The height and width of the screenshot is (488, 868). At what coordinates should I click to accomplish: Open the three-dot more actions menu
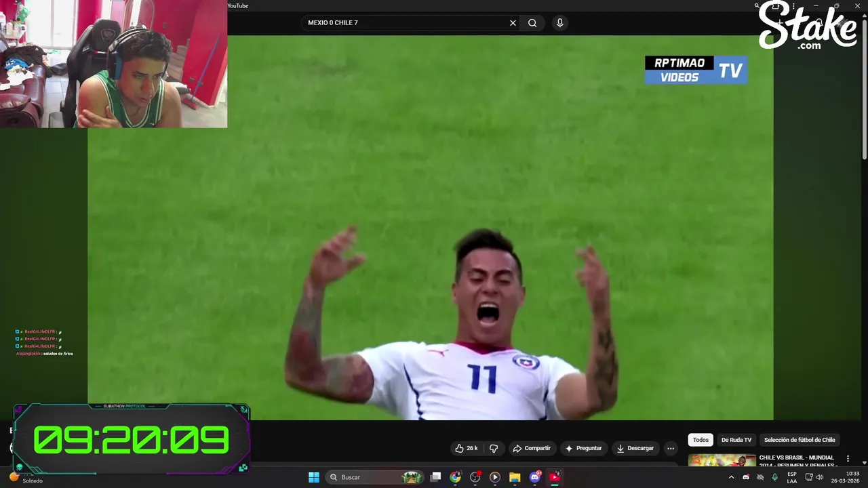point(671,448)
